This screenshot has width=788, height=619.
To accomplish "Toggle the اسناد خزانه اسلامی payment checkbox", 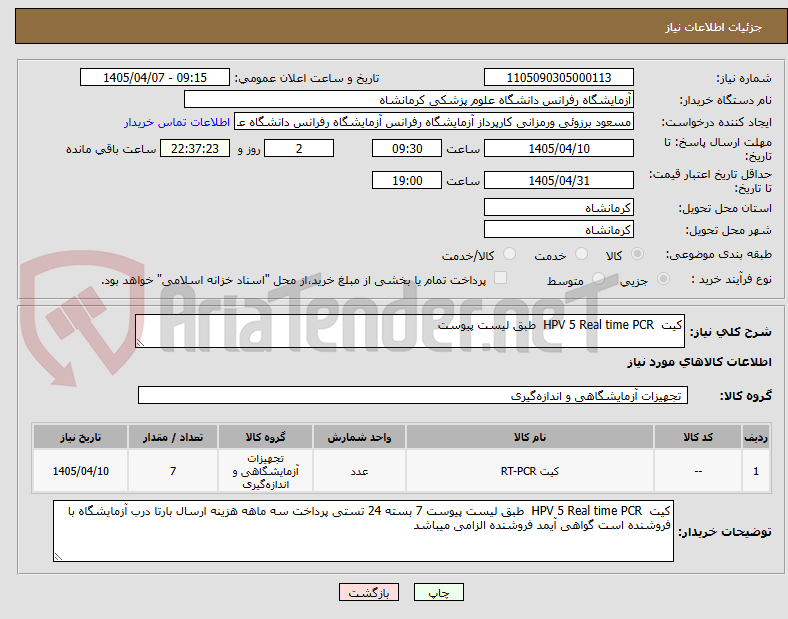I will (x=501, y=278).
